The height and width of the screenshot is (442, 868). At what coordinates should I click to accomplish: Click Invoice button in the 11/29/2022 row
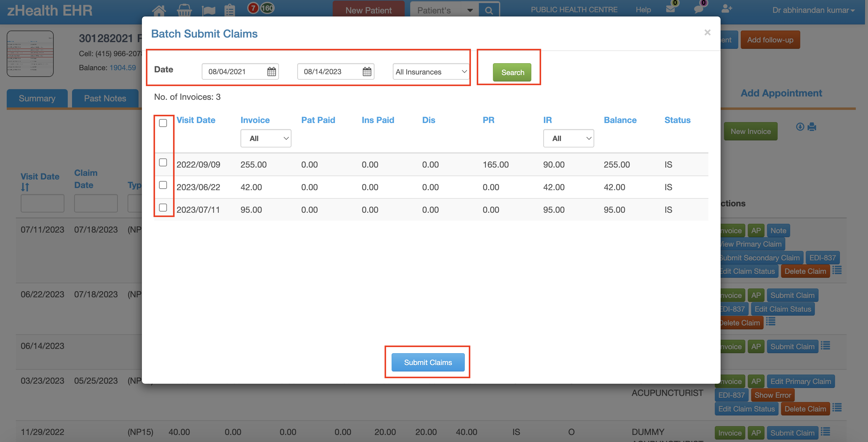[730, 433]
